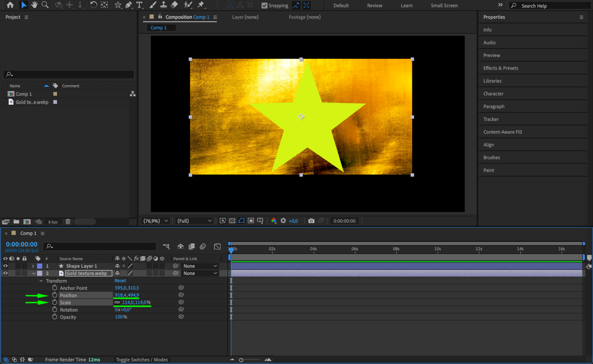Click Reset in Transform row
This screenshot has width=593, height=364.
coord(120,280)
